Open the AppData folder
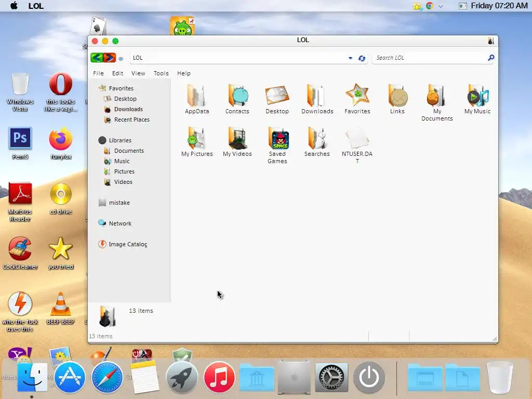532x399 pixels. point(197,99)
